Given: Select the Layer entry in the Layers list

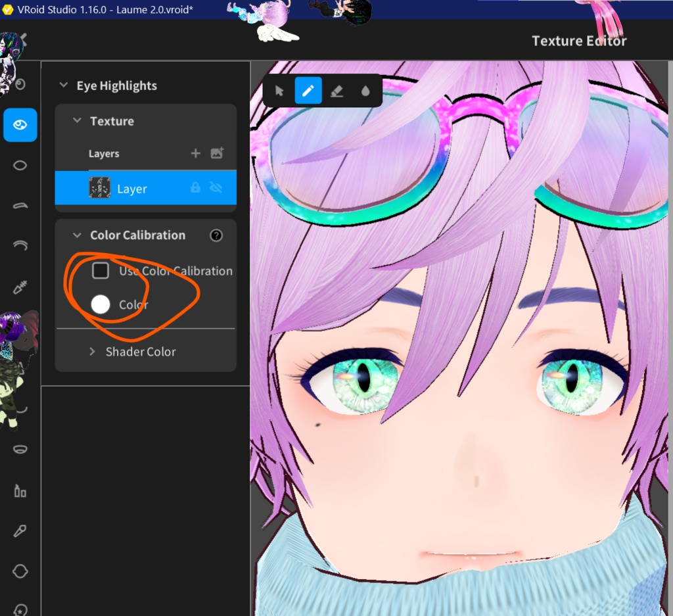Looking at the screenshot, I should (131, 188).
